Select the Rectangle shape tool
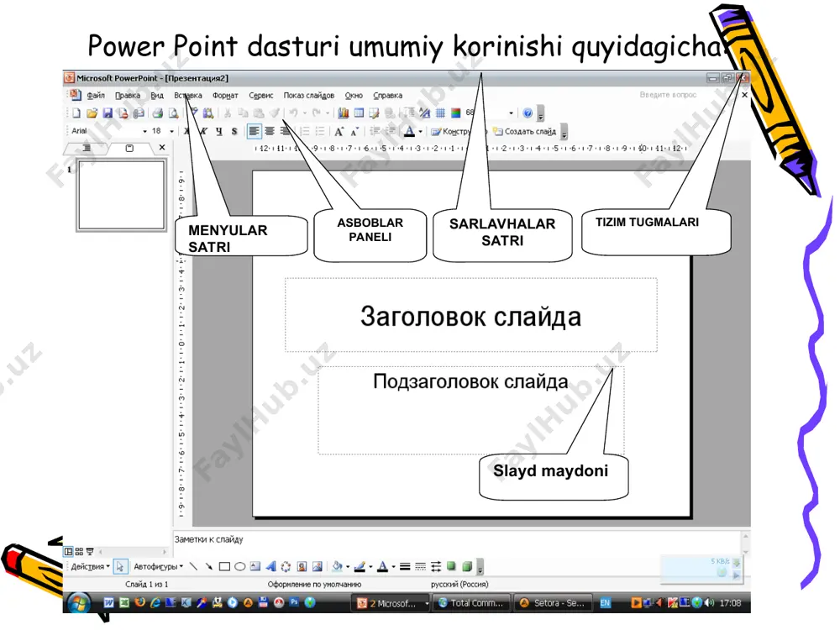Screen dimensions: 840x630 224,566
